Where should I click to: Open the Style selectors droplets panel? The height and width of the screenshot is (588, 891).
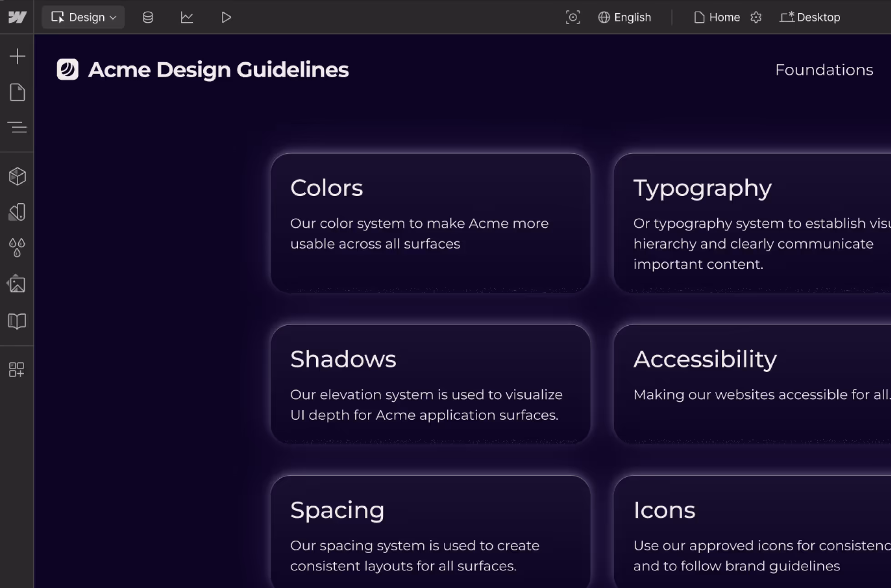tap(17, 248)
